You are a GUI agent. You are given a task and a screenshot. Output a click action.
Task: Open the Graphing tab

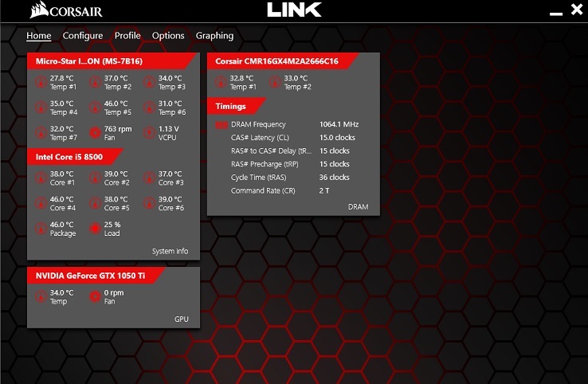pyautogui.click(x=214, y=36)
